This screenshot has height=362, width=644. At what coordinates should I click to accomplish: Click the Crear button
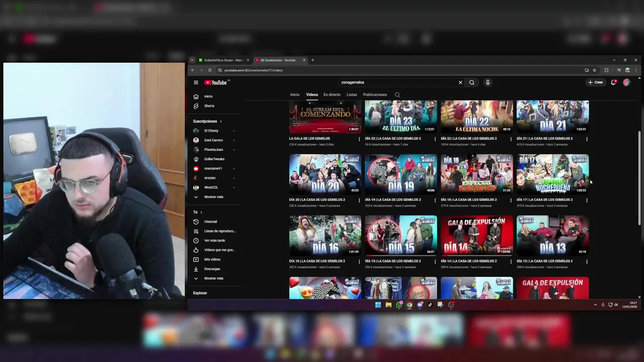596,82
